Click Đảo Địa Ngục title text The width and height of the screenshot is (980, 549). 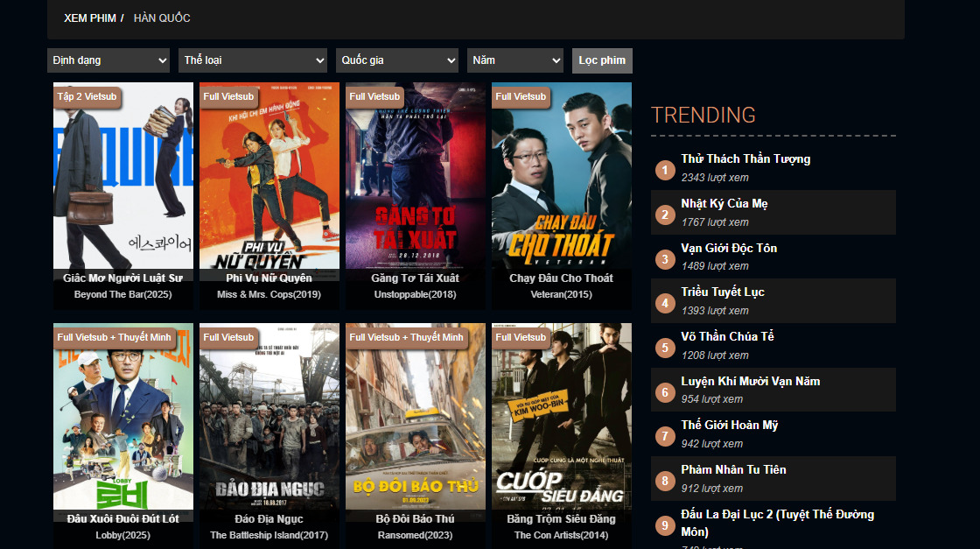click(269, 519)
